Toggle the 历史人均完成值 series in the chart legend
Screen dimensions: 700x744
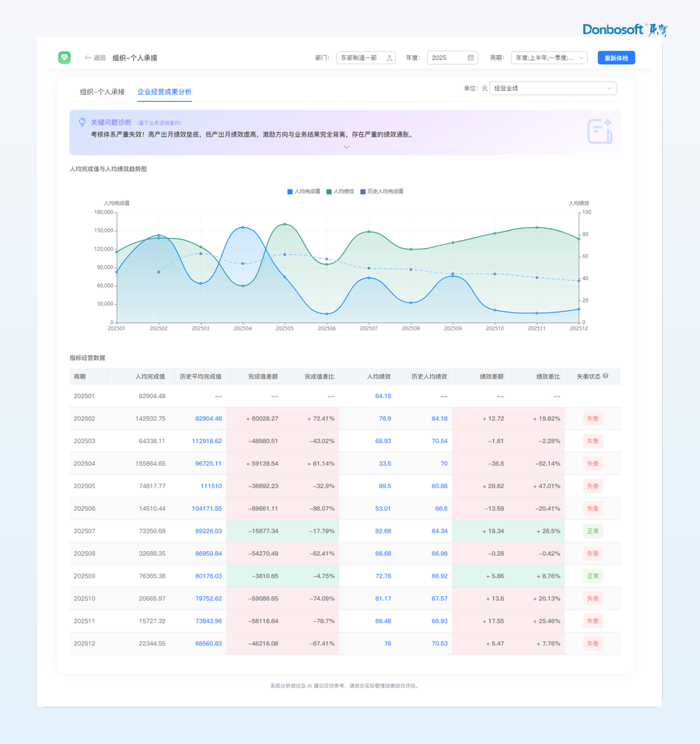point(382,191)
